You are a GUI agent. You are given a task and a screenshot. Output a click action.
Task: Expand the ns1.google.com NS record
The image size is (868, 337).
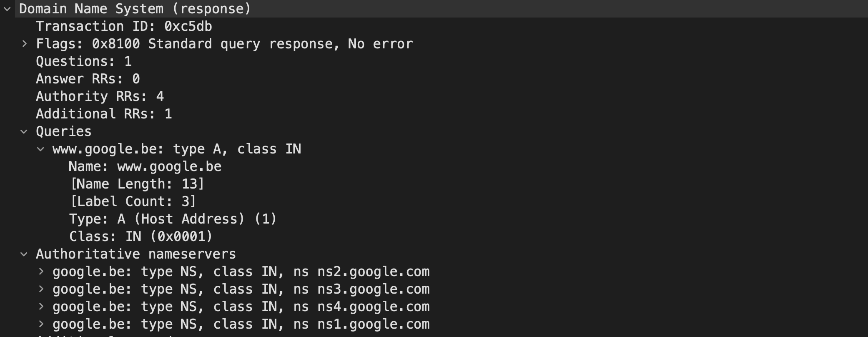pyautogui.click(x=41, y=324)
